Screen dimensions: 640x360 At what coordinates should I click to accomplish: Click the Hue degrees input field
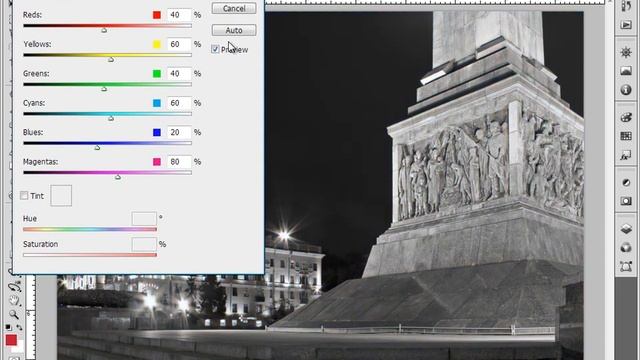pyautogui.click(x=144, y=219)
